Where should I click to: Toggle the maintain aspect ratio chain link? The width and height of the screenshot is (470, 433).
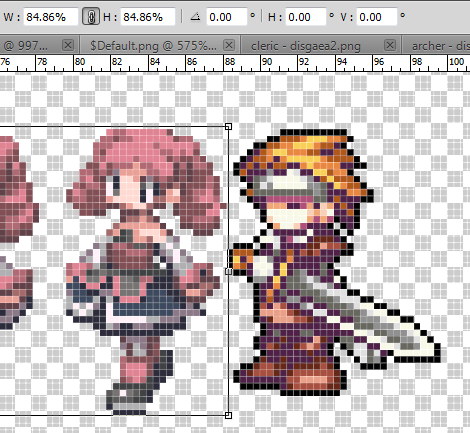tap(91, 17)
